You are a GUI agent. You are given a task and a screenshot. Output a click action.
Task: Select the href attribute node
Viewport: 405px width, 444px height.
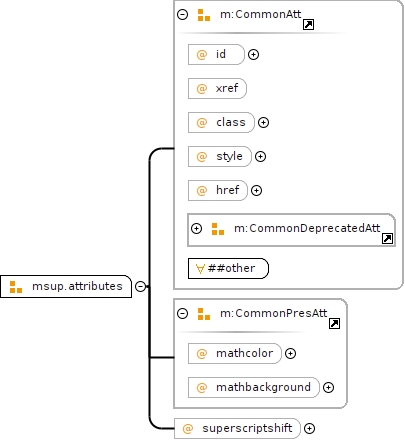click(218, 190)
